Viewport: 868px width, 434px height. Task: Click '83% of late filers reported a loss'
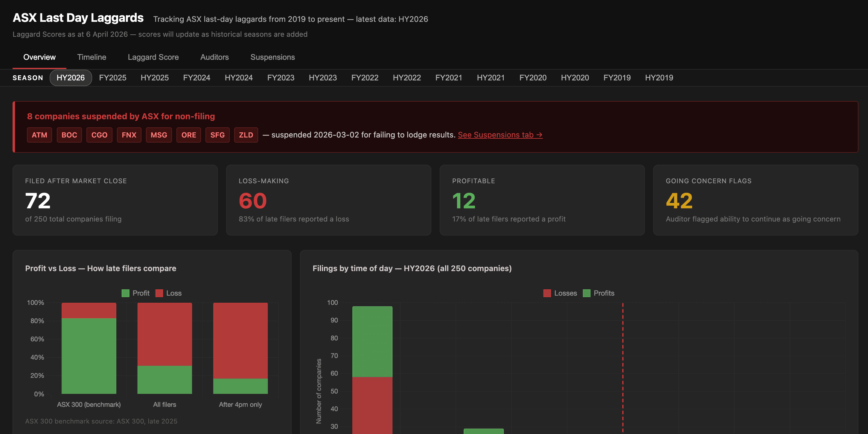click(x=294, y=219)
